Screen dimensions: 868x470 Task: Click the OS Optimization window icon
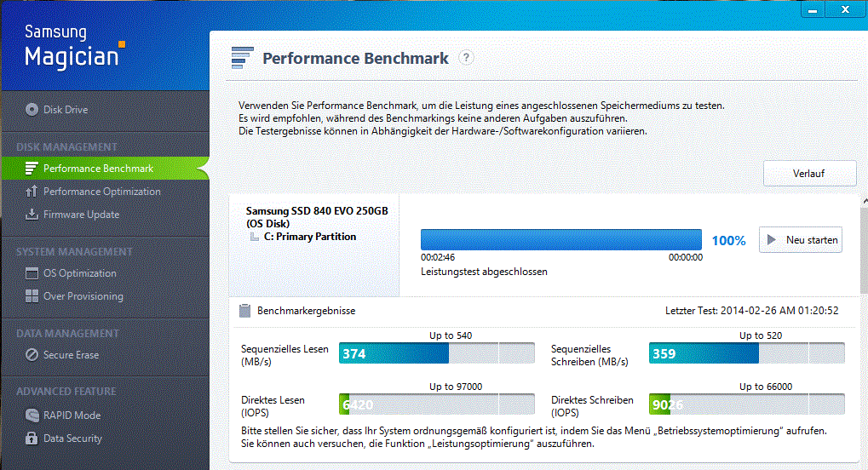point(32,273)
